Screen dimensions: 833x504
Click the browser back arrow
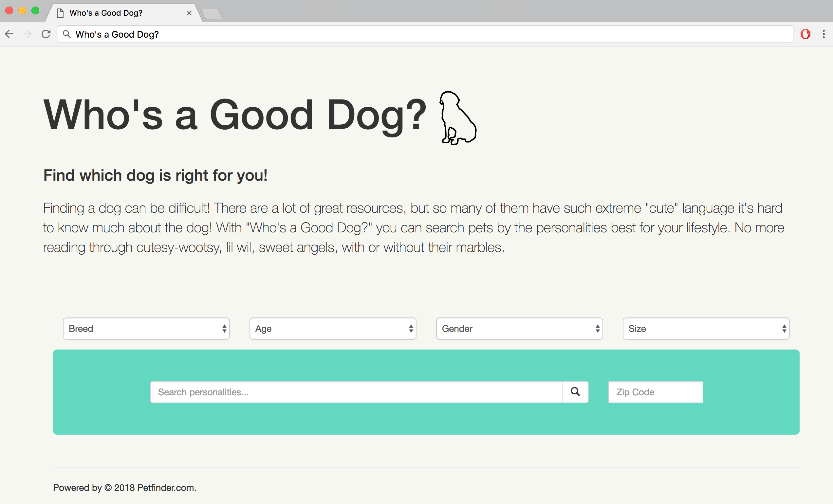pyautogui.click(x=9, y=34)
